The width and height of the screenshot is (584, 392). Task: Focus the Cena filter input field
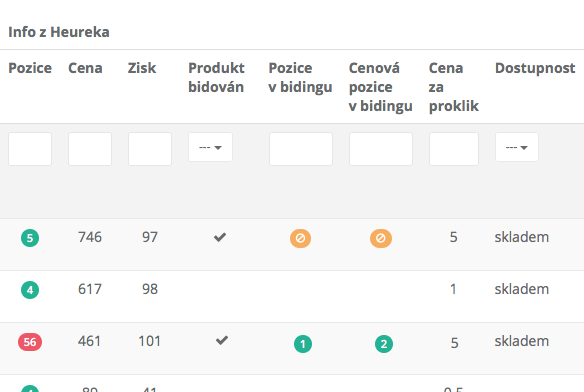click(x=90, y=149)
